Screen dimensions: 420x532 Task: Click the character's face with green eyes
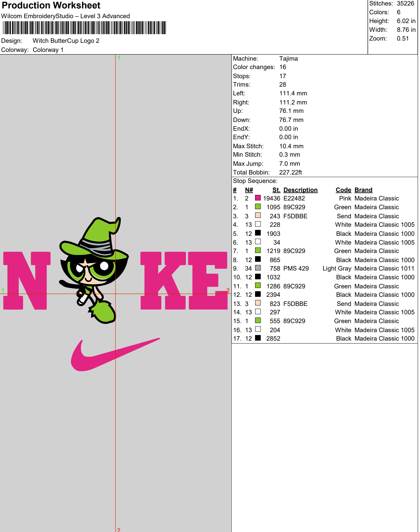click(91, 271)
